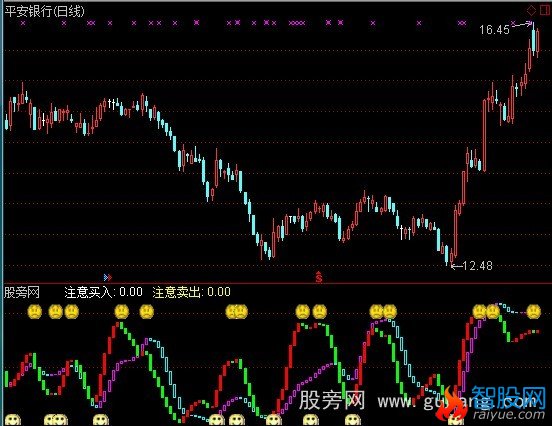Click the red diamond icon at top right
The height and width of the screenshot is (426, 552).
(x=531, y=11)
